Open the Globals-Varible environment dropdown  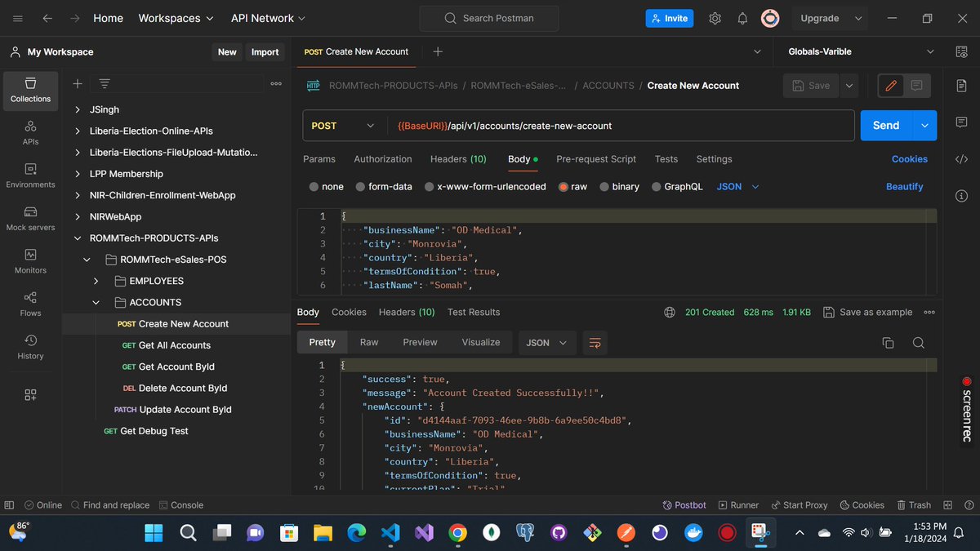[862, 51]
